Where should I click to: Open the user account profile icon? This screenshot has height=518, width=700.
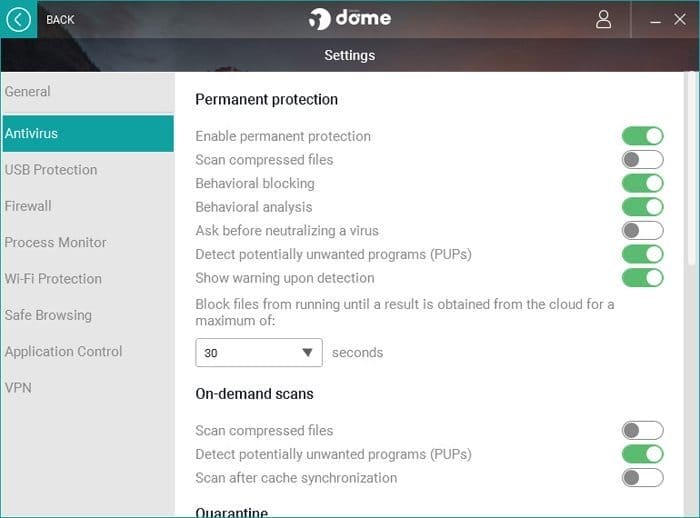(x=603, y=20)
